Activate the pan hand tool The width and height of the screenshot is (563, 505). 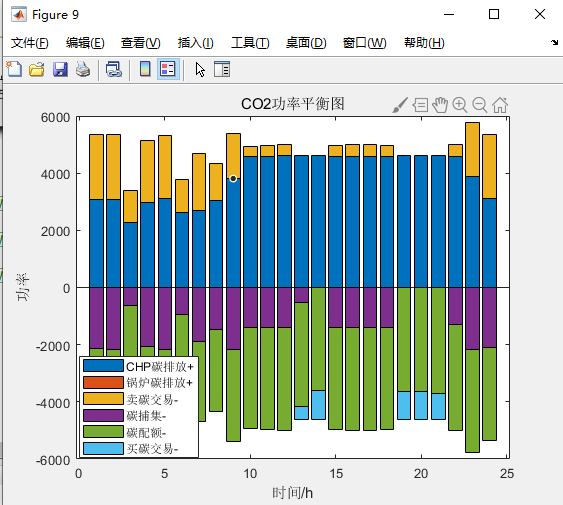click(x=440, y=105)
